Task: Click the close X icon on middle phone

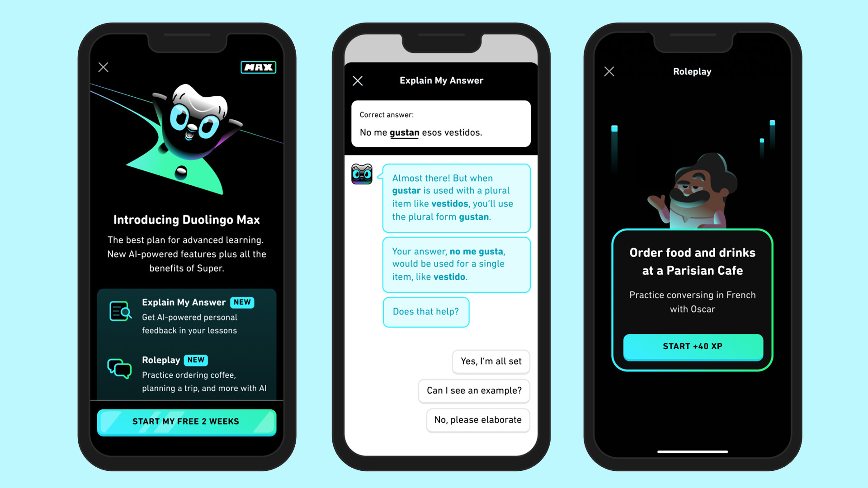Action: [x=359, y=80]
